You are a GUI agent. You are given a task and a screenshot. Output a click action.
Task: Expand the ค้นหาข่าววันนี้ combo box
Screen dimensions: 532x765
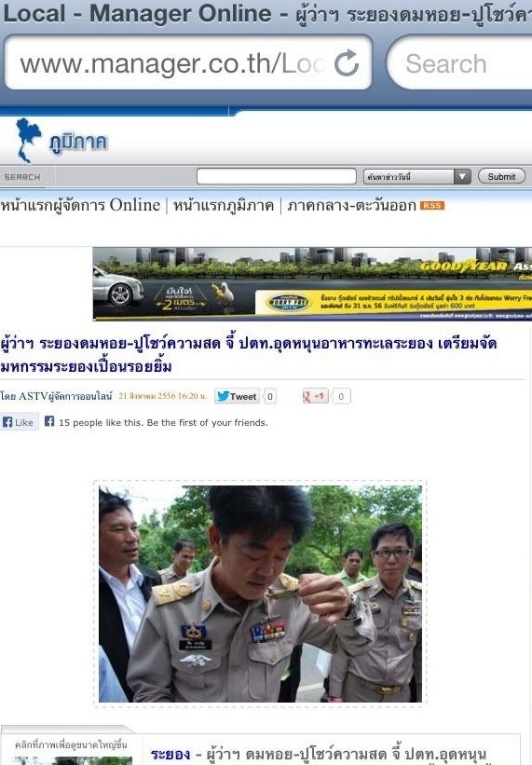416,177
